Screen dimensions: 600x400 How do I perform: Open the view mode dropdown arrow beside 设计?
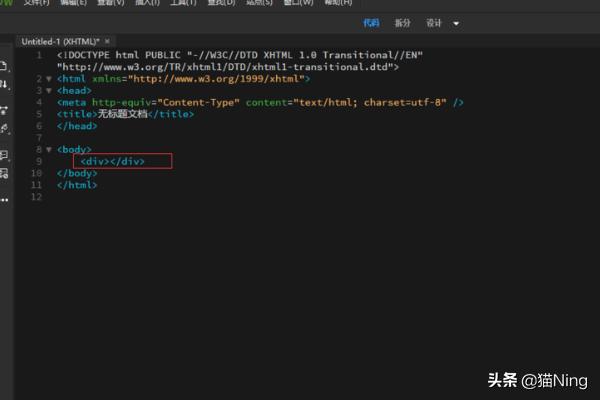(456, 23)
